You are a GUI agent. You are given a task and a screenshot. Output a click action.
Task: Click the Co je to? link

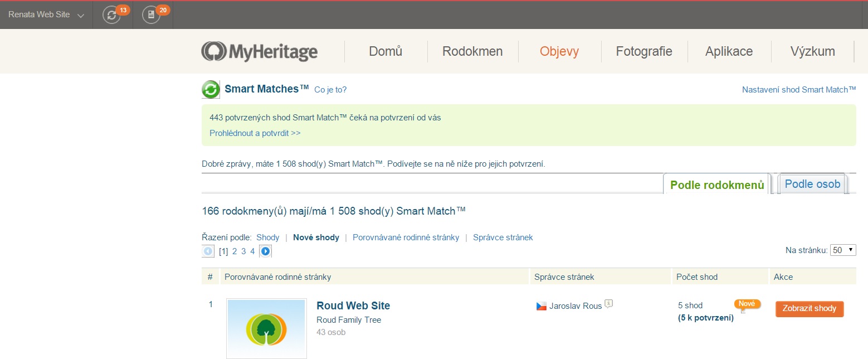(330, 90)
